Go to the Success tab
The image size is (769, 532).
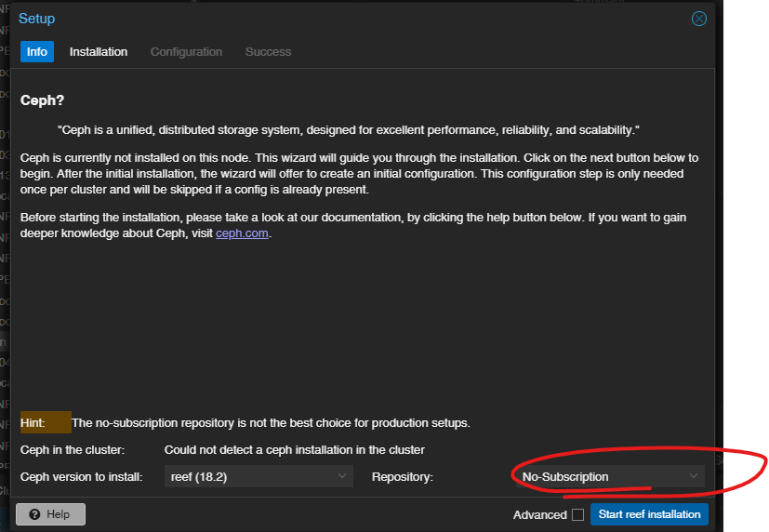click(x=268, y=52)
